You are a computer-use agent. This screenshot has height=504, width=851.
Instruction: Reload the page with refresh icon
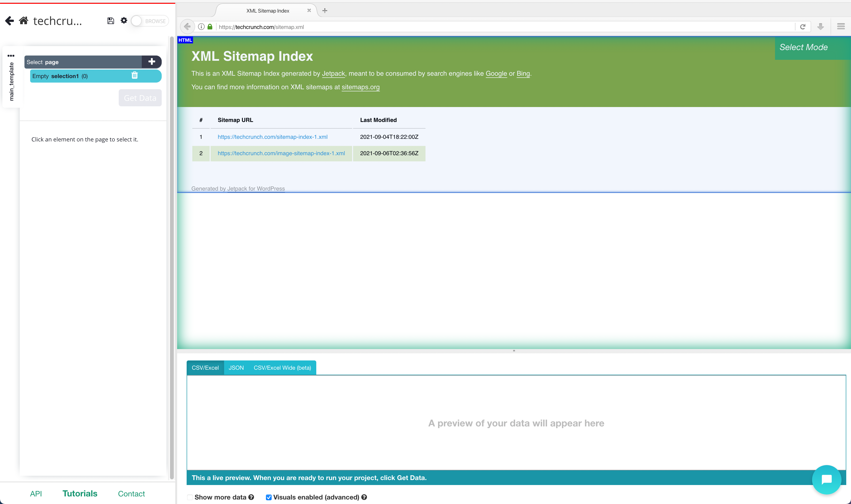tap(803, 27)
